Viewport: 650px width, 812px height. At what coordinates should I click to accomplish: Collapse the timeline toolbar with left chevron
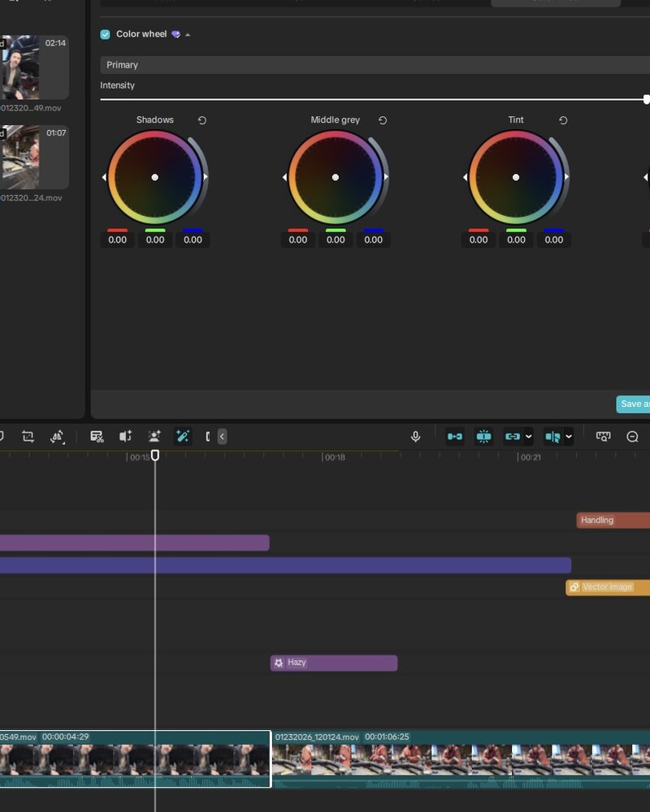coord(222,437)
